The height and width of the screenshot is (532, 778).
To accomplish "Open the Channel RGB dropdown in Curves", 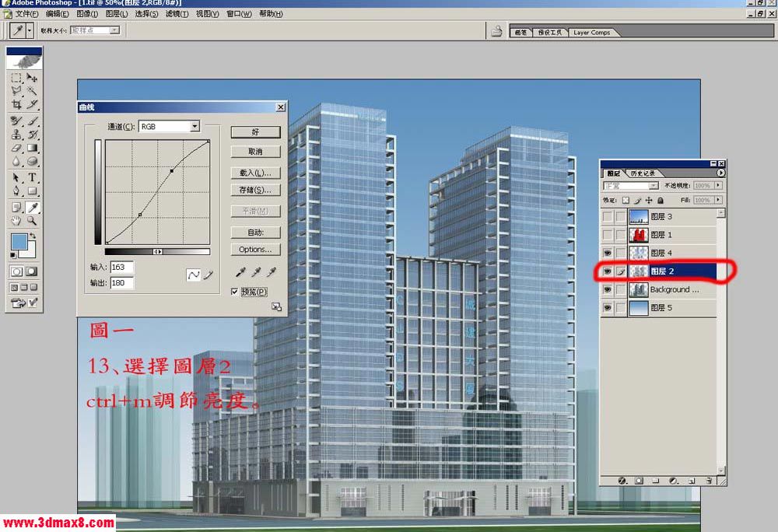I will (194, 127).
